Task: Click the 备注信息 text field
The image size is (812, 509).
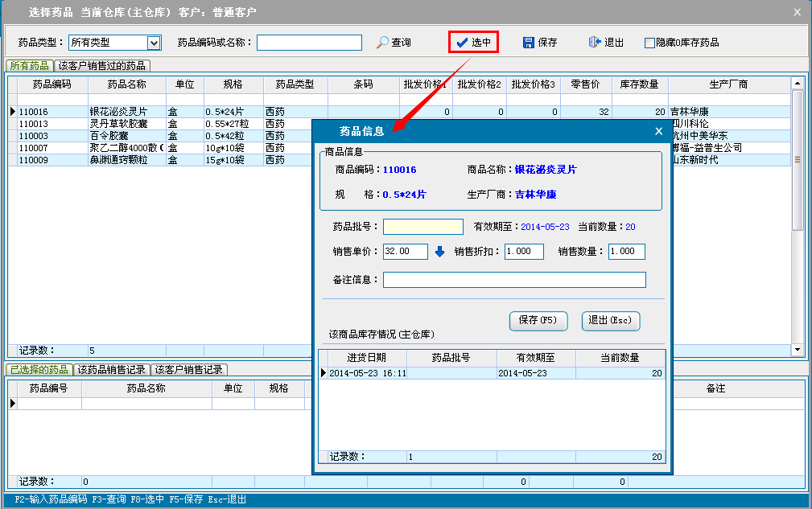Action: 514,280
